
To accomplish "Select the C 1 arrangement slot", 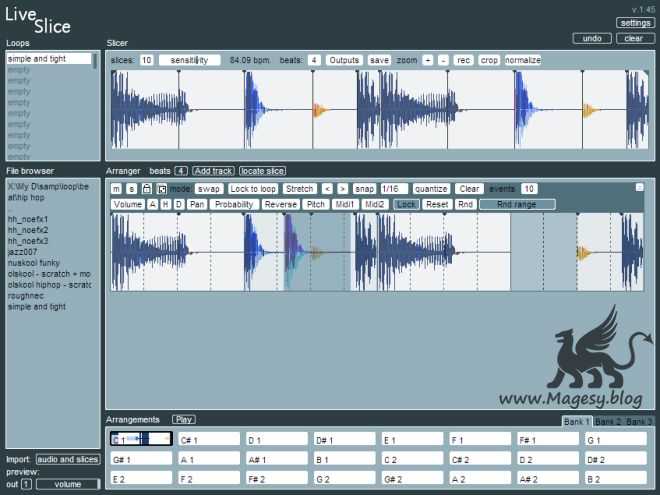I will click(x=141, y=439).
